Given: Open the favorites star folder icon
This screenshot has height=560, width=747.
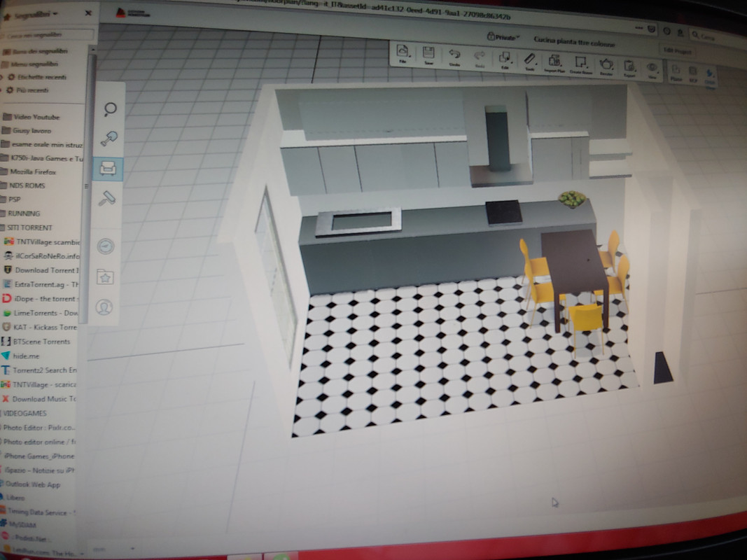Looking at the screenshot, I should (105, 276).
